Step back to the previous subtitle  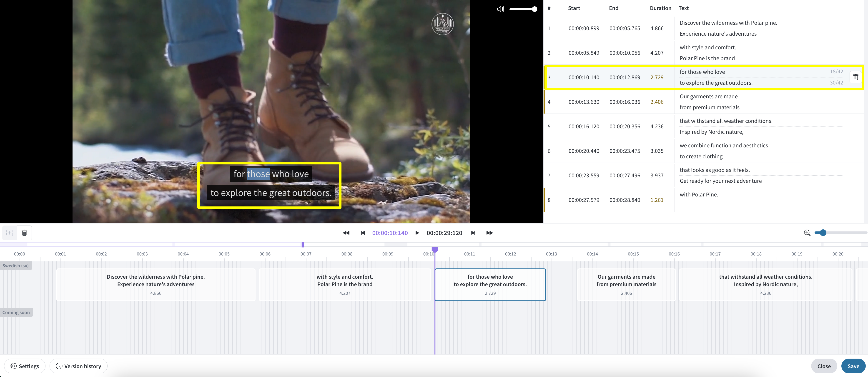[x=363, y=233]
